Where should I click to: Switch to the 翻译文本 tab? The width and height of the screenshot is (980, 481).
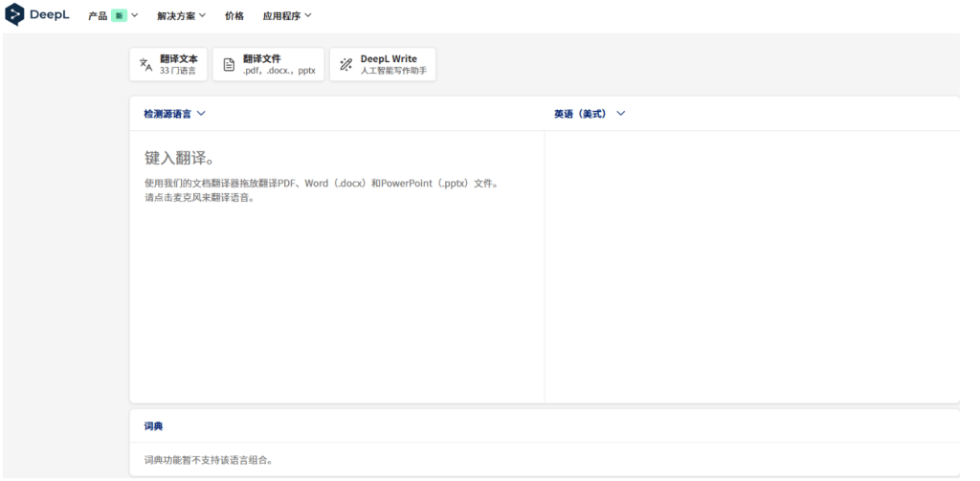pyautogui.click(x=178, y=64)
